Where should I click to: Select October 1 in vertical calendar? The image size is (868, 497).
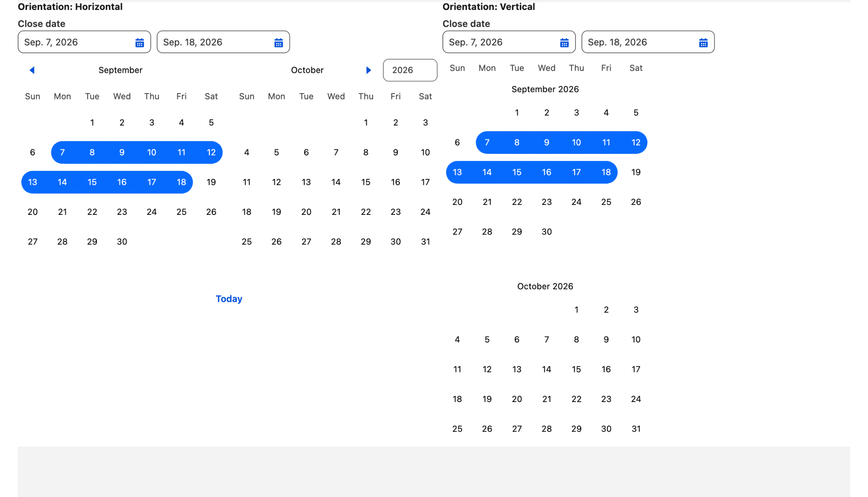pos(576,310)
